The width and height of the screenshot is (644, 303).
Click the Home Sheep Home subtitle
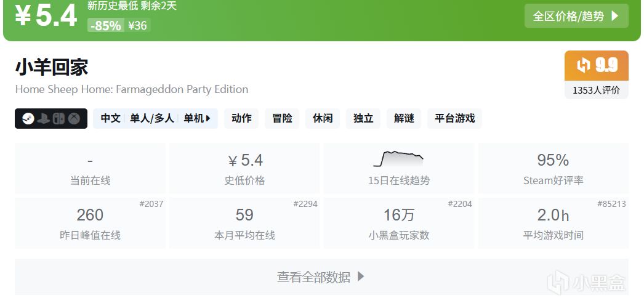click(131, 89)
